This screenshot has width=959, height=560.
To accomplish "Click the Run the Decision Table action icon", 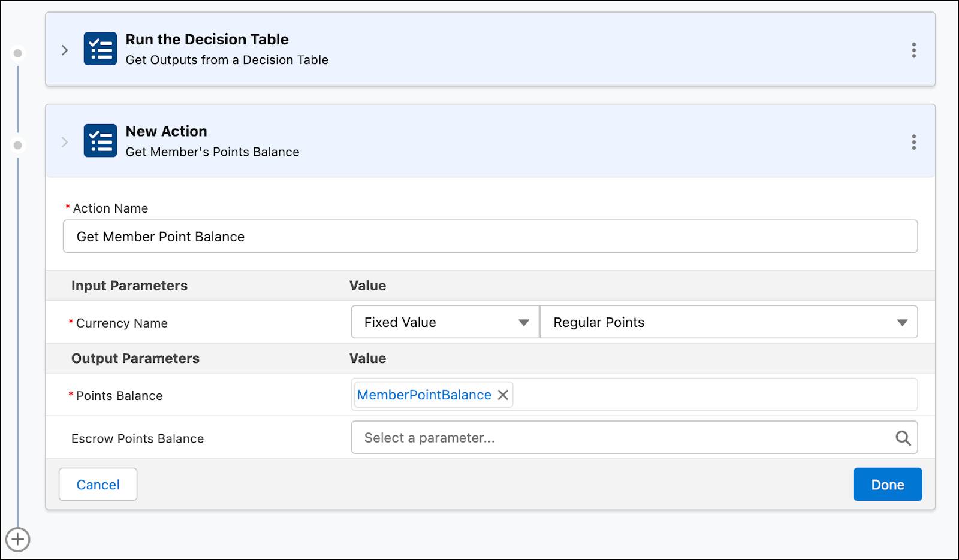I will [x=100, y=49].
